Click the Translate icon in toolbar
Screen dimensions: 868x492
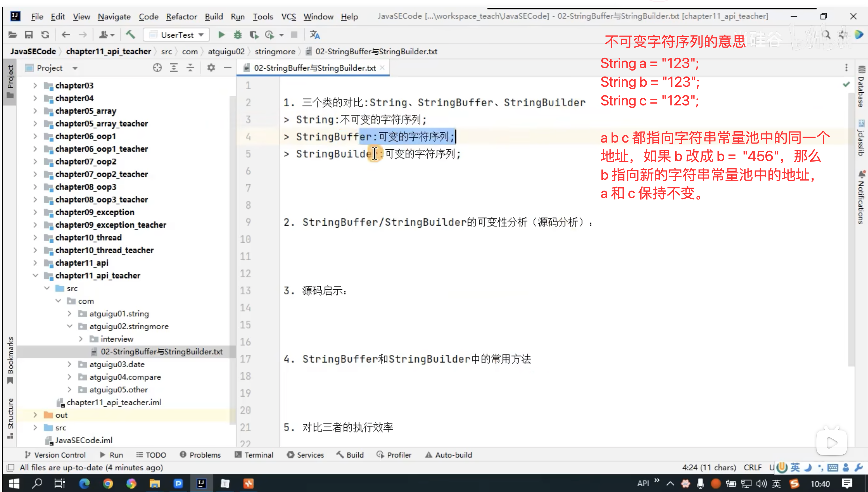315,35
